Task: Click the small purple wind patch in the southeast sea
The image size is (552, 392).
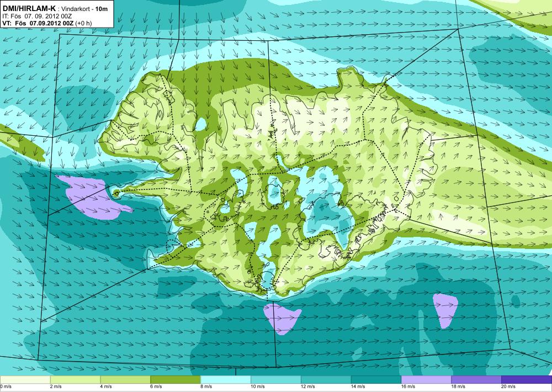Action: point(445,311)
